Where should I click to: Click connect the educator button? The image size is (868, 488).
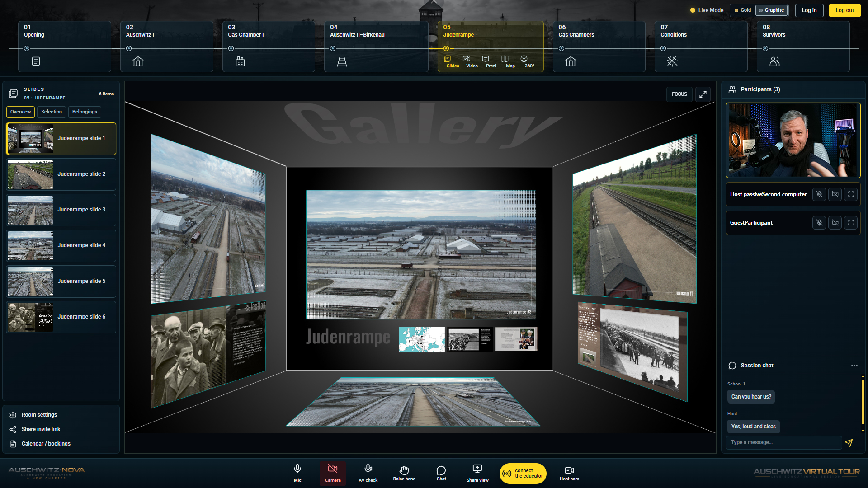523,474
